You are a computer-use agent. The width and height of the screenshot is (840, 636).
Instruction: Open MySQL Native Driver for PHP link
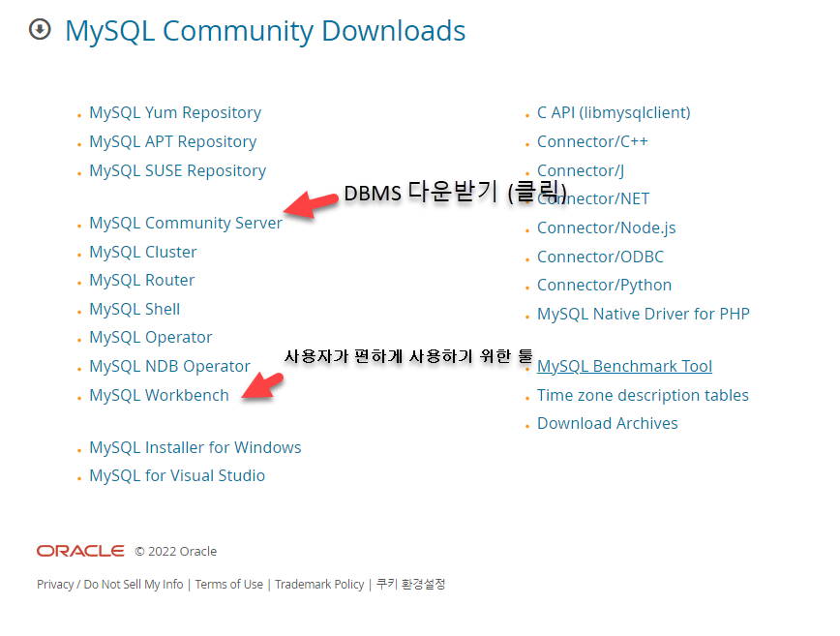point(643,314)
